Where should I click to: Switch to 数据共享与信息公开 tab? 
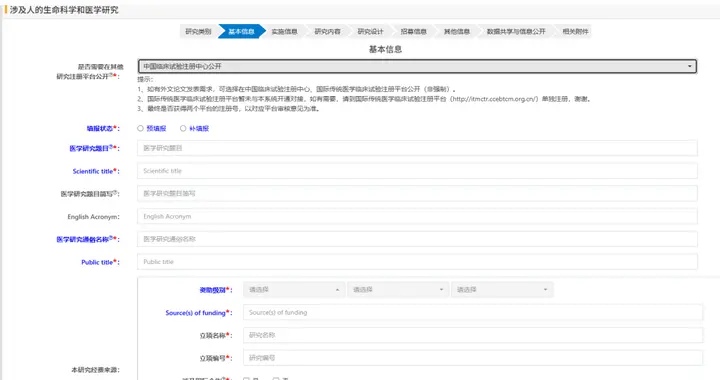[516, 31]
